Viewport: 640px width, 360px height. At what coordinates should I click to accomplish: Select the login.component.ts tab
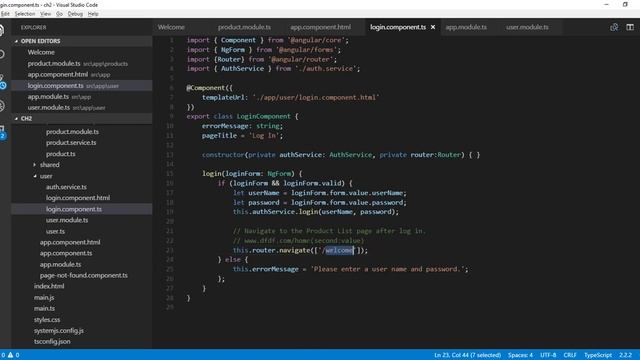click(398, 27)
